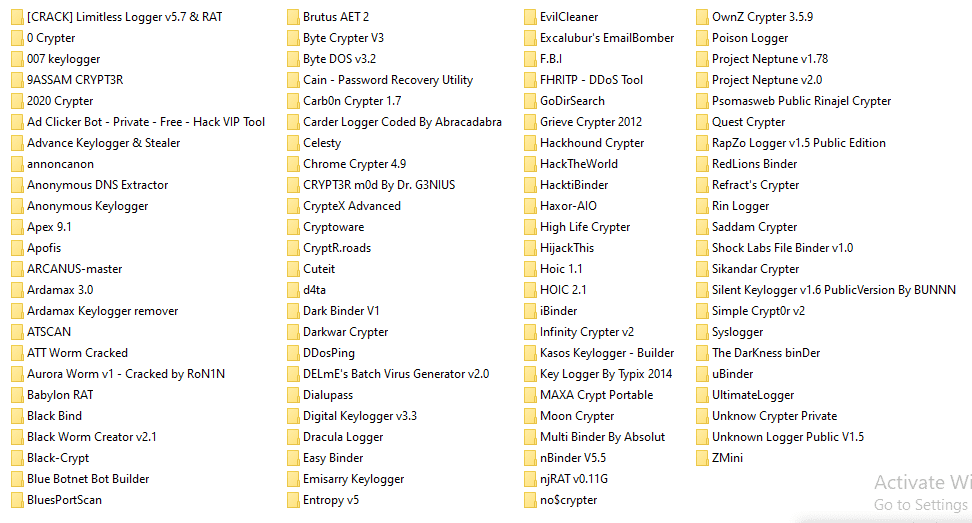This screenshot has width=972, height=523.
Task: Select the Apofis folder icon
Action: tap(17, 248)
